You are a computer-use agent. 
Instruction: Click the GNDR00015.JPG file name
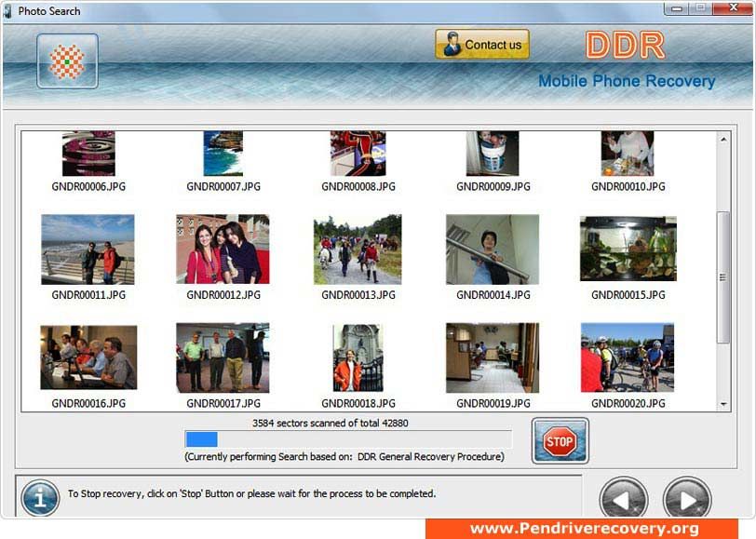pyautogui.click(x=628, y=295)
